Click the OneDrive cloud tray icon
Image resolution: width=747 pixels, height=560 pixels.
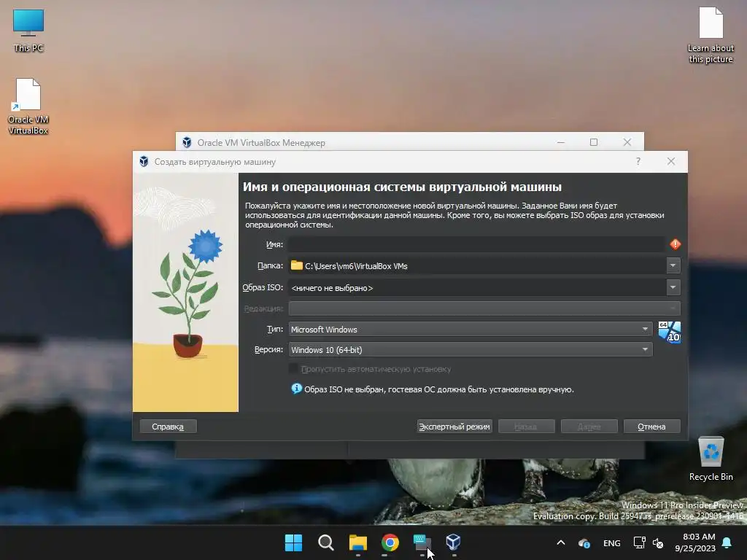tap(584, 542)
